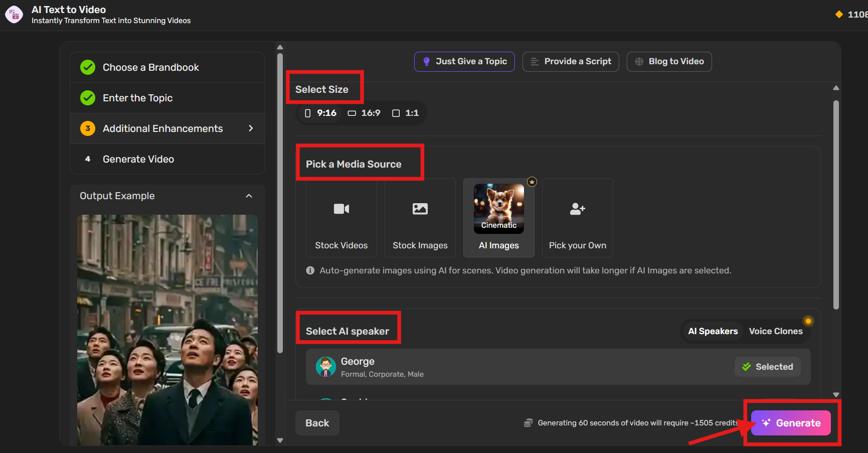Screen dimensions: 868x453
Task: Click the Stock Videos camera icon
Action: point(341,209)
